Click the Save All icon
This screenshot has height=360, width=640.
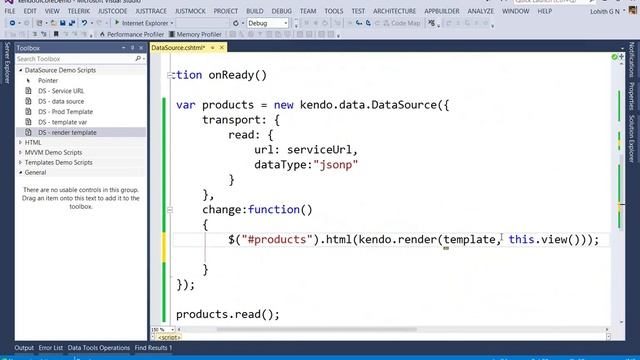click(x=72, y=23)
